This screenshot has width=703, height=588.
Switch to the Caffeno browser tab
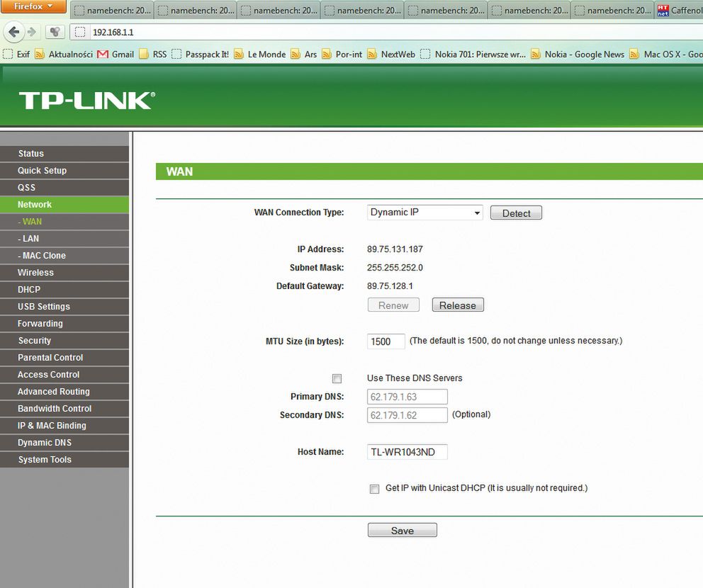(679, 10)
